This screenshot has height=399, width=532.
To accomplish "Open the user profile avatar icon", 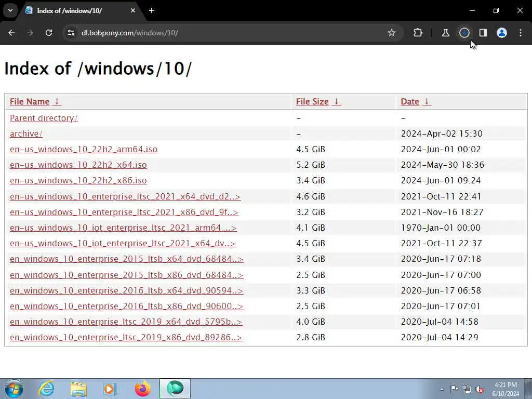I will tap(502, 33).
